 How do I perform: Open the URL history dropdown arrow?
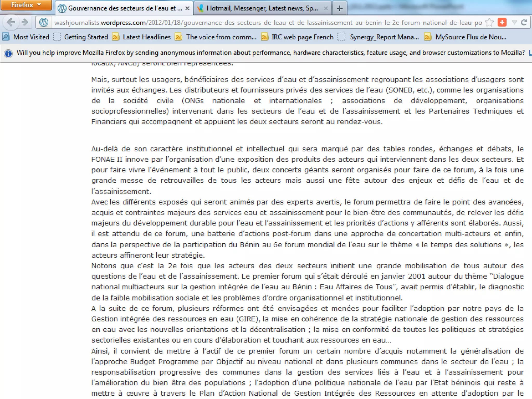click(x=514, y=23)
